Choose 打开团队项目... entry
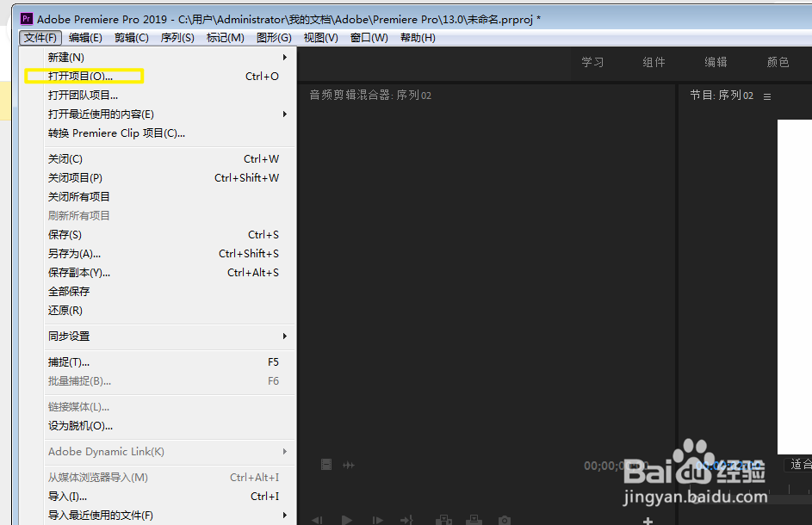Viewport: 812px width, 525px height. point(158,96)
